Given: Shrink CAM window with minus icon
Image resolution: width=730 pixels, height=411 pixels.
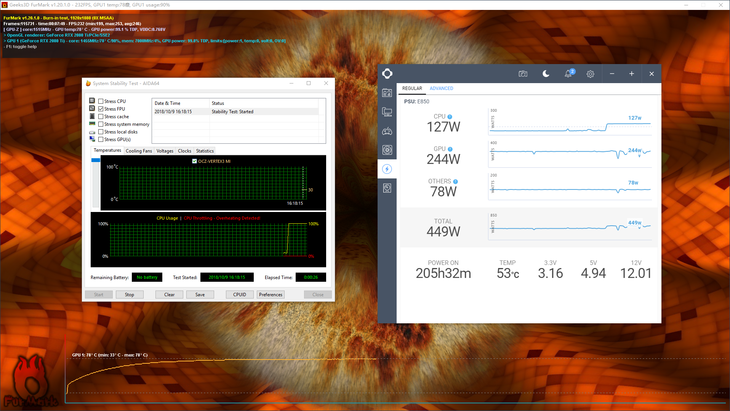Looking at the screenshot, I should pos(612,74).
